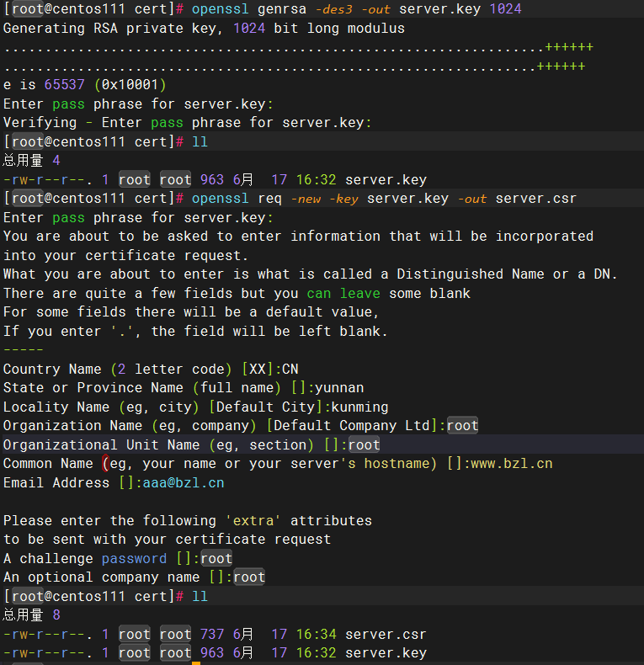This screenshot has width=644, height=665.
Task: Click the 总用量 4 line
Action: pyautogui.click(x=31, y=161)
